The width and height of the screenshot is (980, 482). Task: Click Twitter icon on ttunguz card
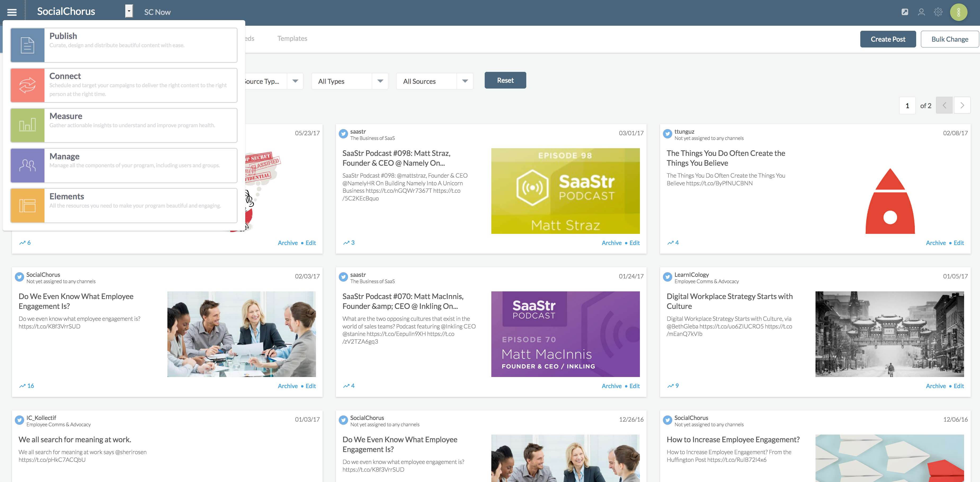tap(667, 134)
